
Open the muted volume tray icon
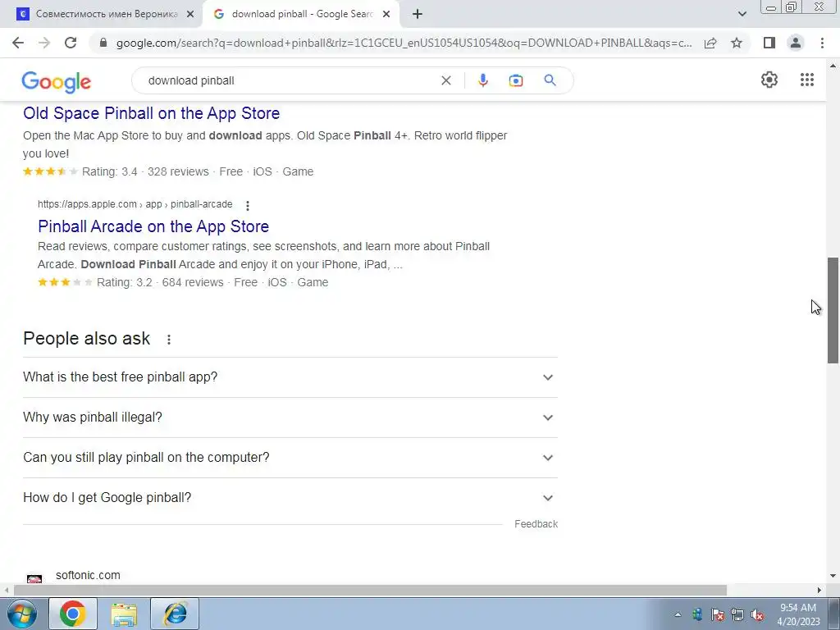757,614
